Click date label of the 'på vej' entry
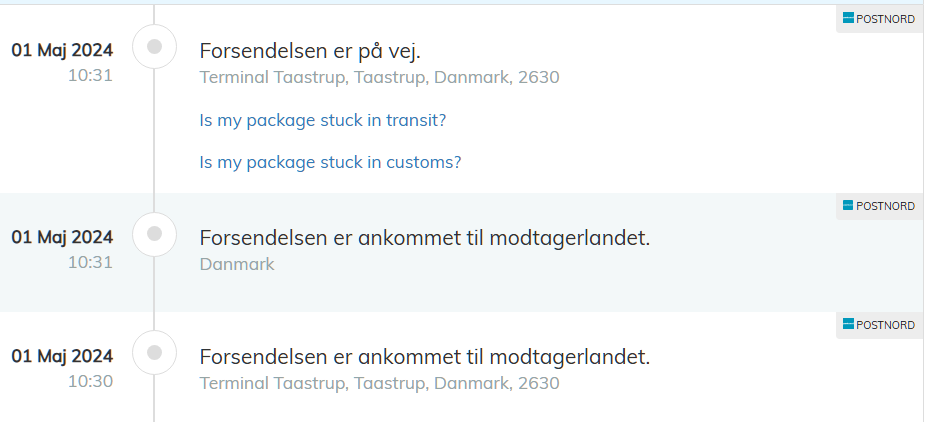Screen dimensions: 938x422 [62, 50]
